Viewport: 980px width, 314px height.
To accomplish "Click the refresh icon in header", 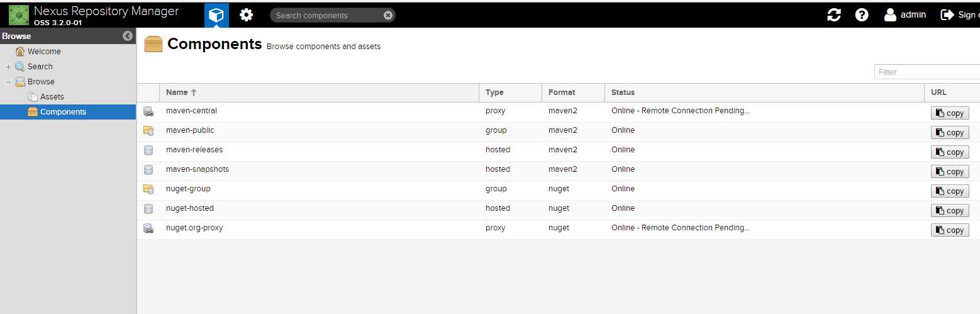I will (834, 15).
